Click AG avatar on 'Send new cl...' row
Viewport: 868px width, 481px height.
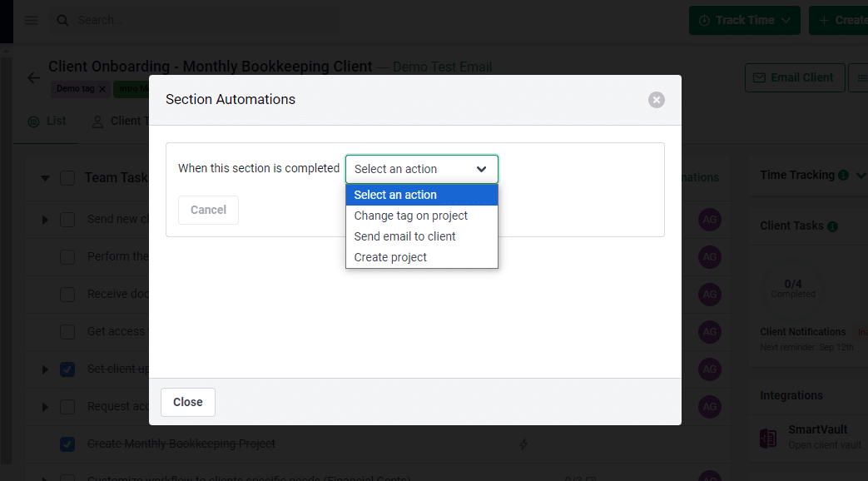pyautogui.click(x=710, y=220)
